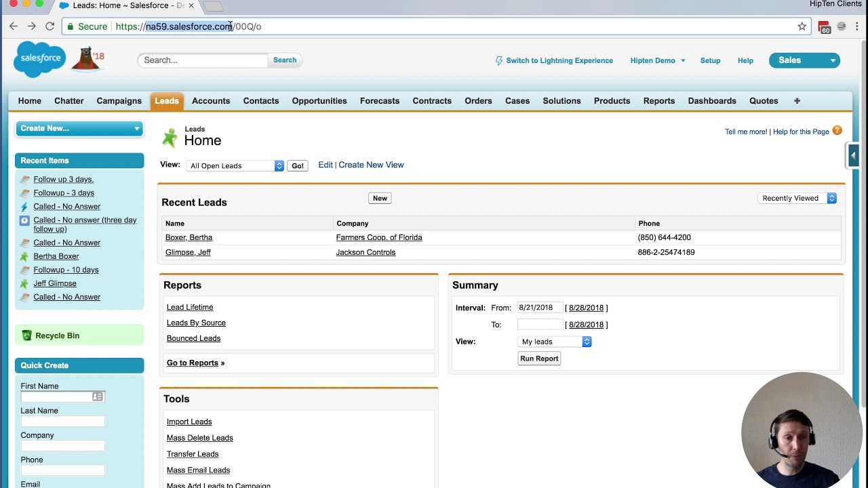Open the Quotes tab
This screenshot has width=868, height=488.
click(764, 101)
